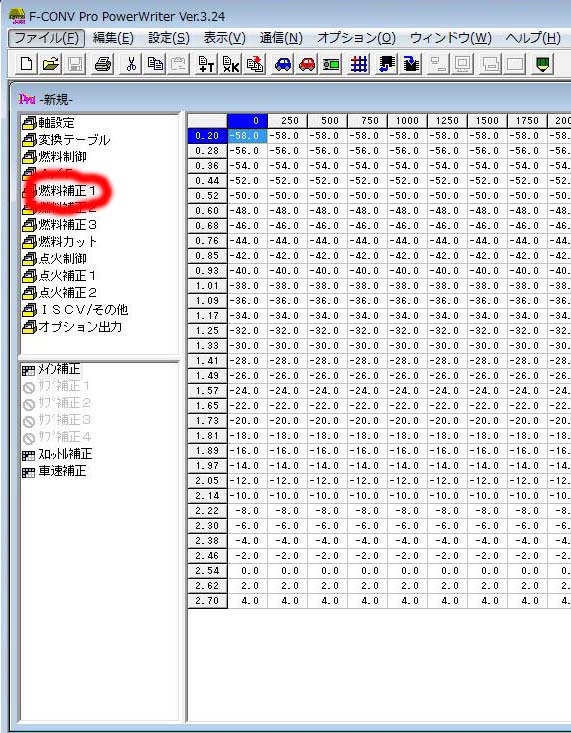This screenshot has height=733, width=571.
Task: Select the row header 2.70
Action: tap(207, 600)
